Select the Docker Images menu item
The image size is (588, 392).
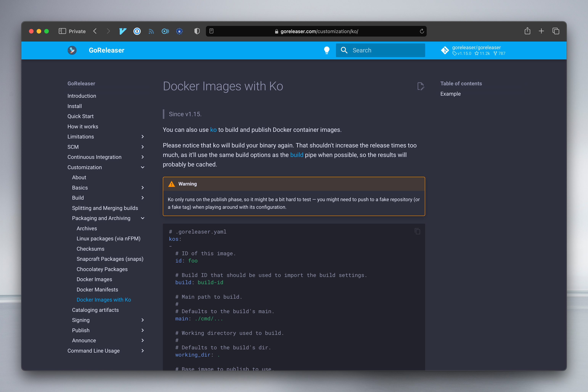tap(95, 279)
